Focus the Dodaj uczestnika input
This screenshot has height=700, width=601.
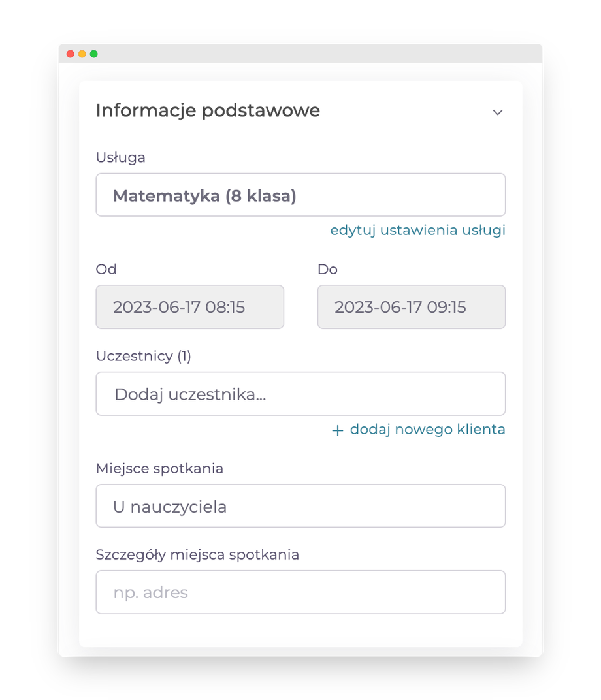coord(300,394)
